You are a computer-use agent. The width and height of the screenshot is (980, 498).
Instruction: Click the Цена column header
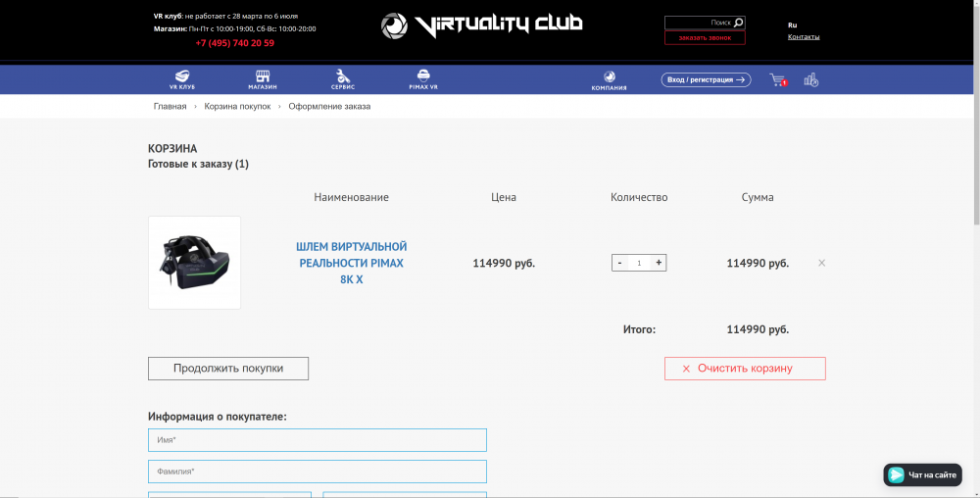504,197
